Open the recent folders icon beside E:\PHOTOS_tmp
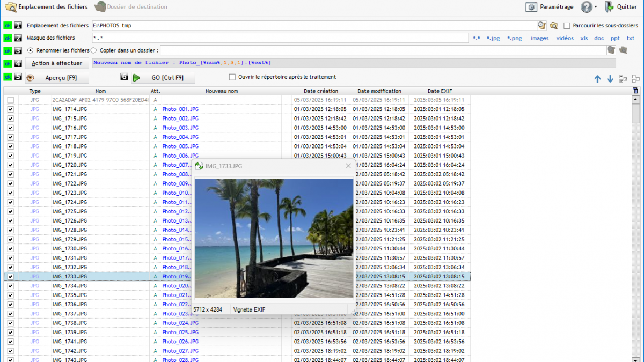Image resolution: width=644 pixels, height=362 pixels. [x=542, y=25]
